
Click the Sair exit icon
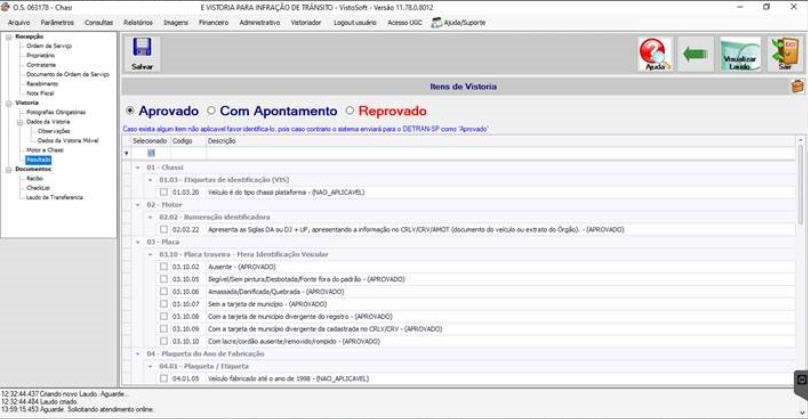(x=785, y=54)
